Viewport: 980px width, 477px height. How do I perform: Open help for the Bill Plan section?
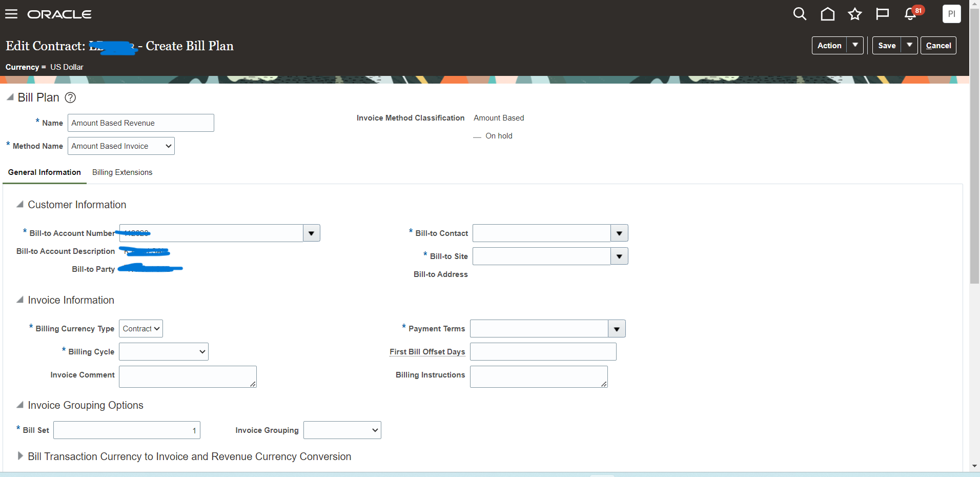[x=70, y=97]
